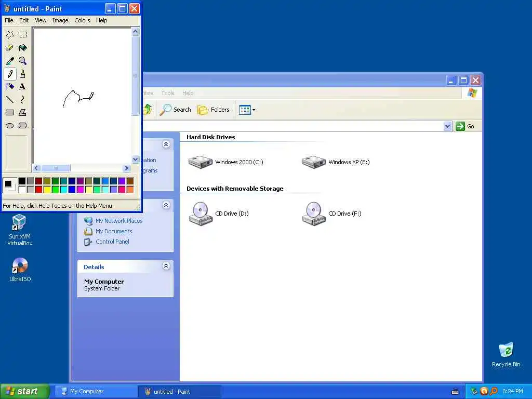
Task: Click the Paint horizontal scrollbar right arrow
Action: click(x=127, y=168)
